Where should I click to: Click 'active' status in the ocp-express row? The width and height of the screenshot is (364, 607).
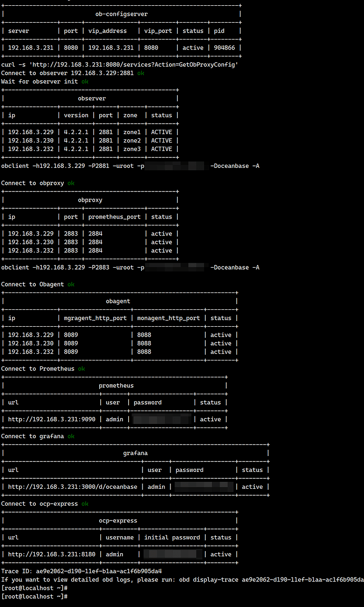coord(221,554)
